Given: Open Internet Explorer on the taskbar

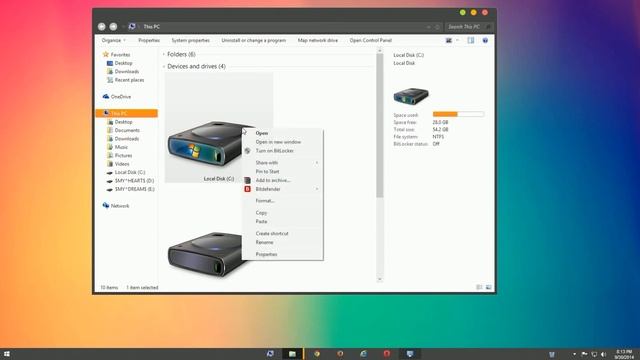Looking at the screenshot, I should click(363, 354).
